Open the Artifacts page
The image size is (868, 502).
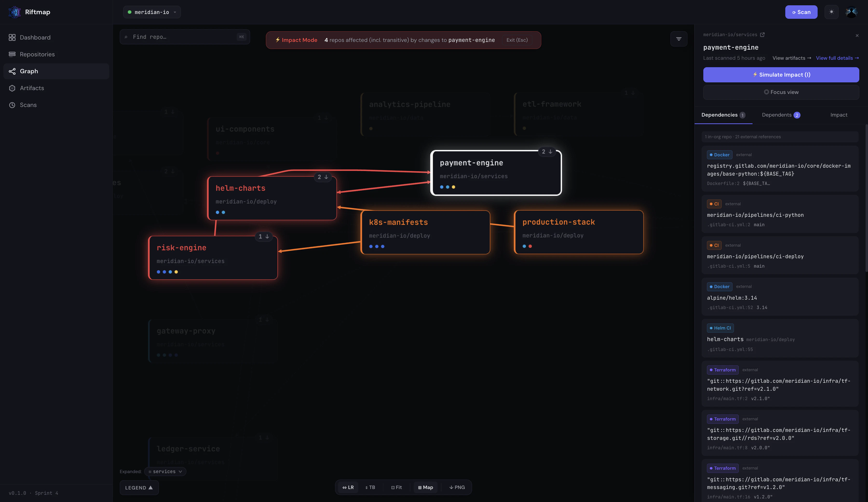tap(56, 88)
